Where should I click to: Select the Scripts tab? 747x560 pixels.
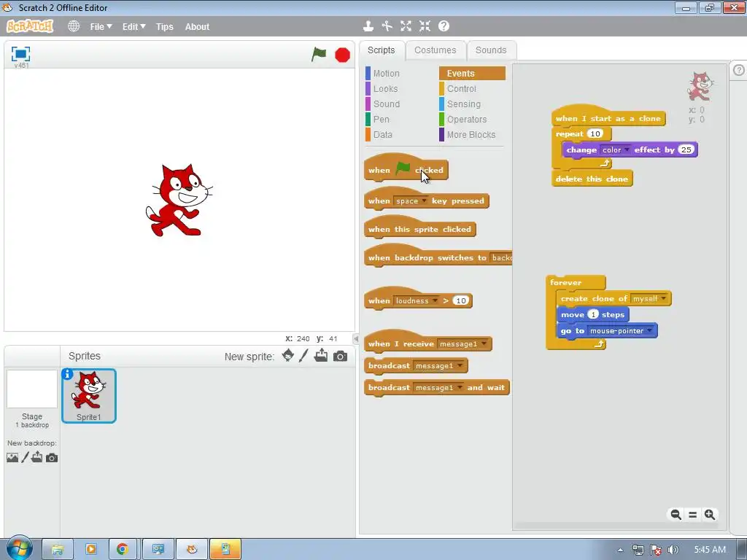point(381,50)
